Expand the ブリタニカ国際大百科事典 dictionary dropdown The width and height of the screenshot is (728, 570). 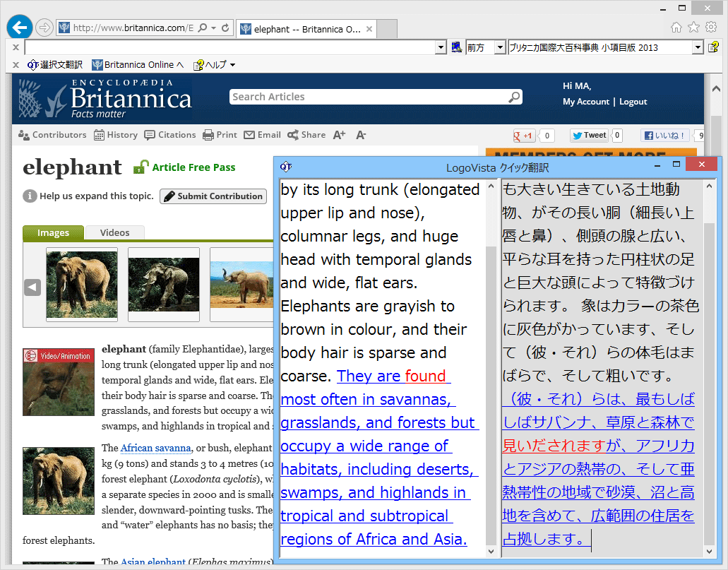(698, 47)
